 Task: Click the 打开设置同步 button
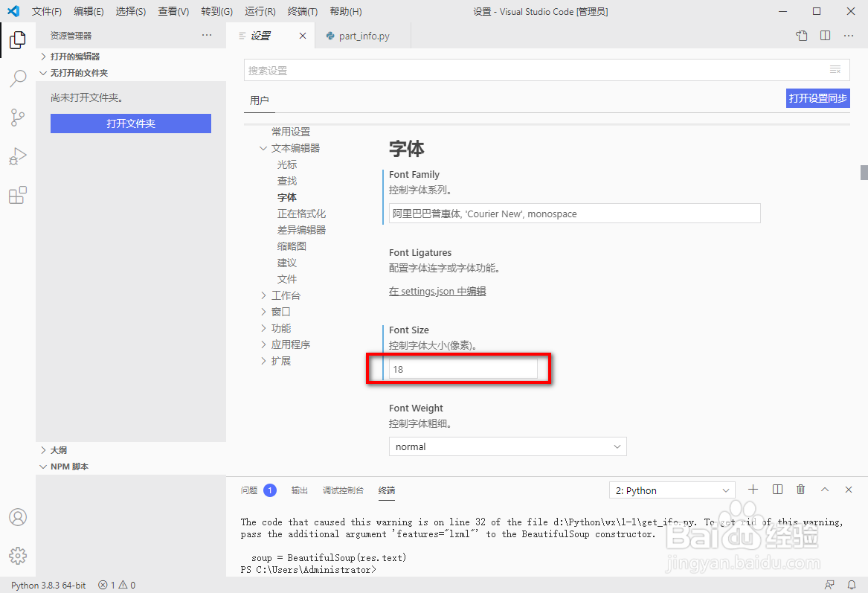pyautogui.click(x=817, y=98)
